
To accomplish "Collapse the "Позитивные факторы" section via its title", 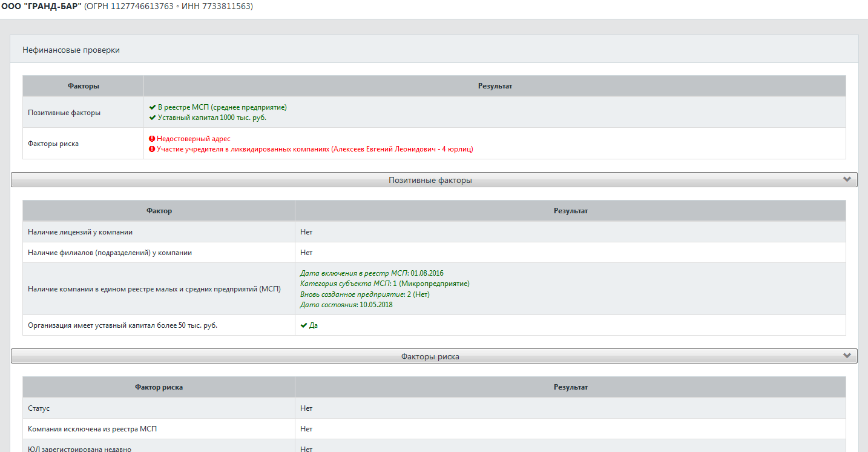I will [x=430, y=181].
